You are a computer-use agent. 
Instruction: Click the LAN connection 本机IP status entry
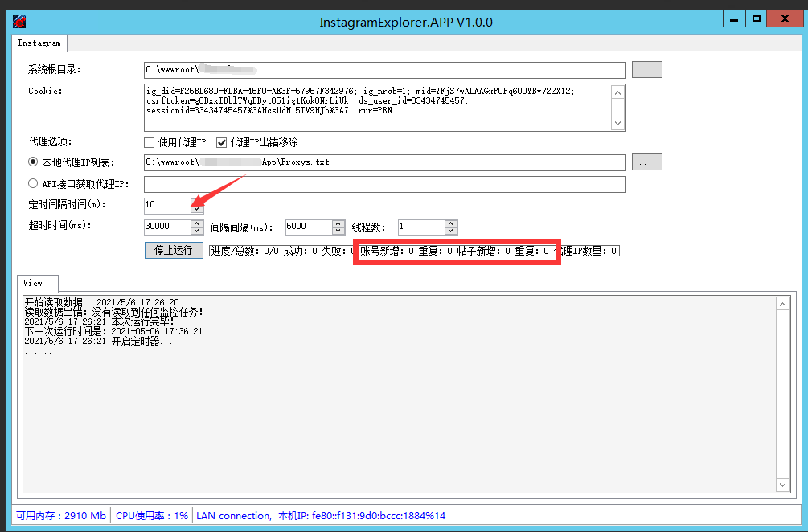click(321, 515)
